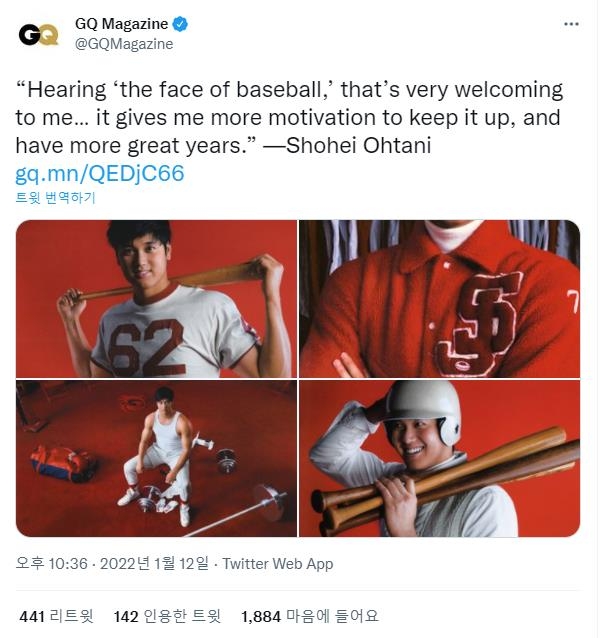Click the tweet line mentioning "motivation"
The image size is (605, 638).
(288, 118)
